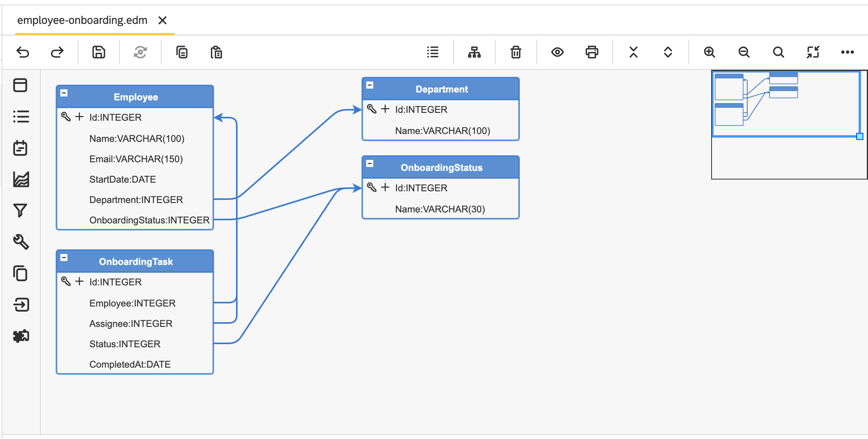Viewport: 868px width, 439px height.
Task: Collapse the OnboardingTask entity box
Action: [64, 258]
